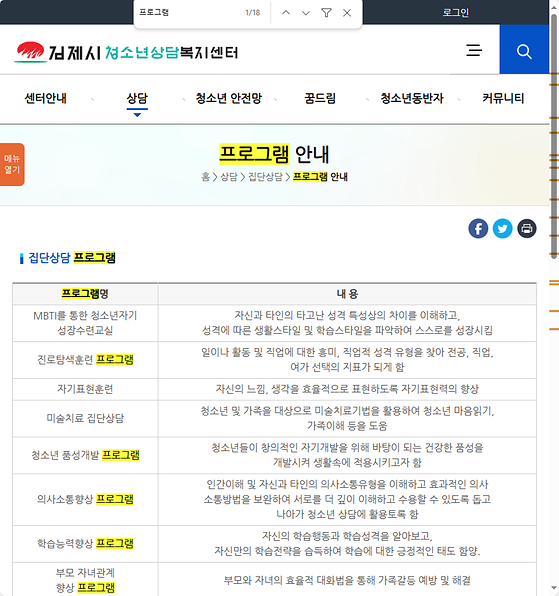Image resolution: width=559 pixels, height=596 pixels.
Task: Click the 집단상담 프로그램 section heading
Action: (72, 258)
